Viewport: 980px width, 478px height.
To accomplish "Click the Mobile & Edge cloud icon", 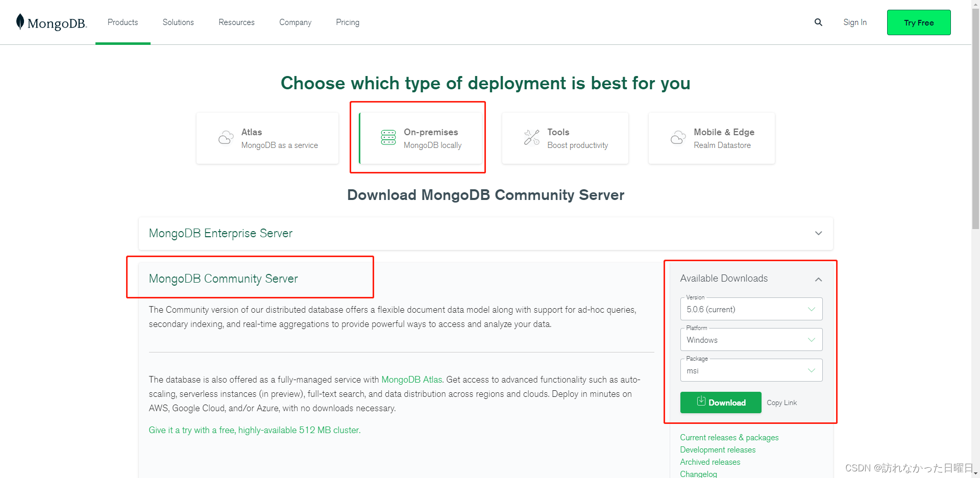I will click(x=678, y=137).
